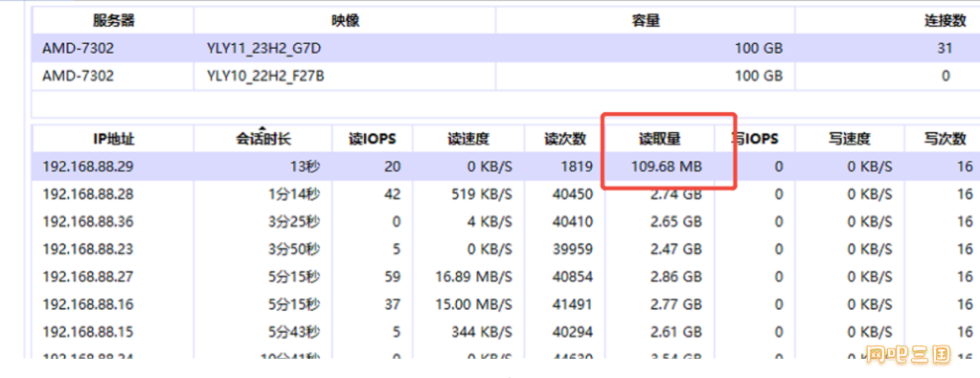Sort by the 写次数 column header
The width and height of the screenshot is (980, 378).
pos(942,139)
